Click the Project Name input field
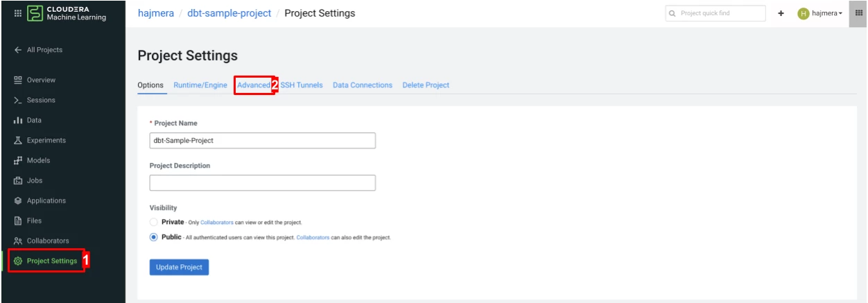The width and height of the screenshot is (868, 303). (x=262, y=141)
